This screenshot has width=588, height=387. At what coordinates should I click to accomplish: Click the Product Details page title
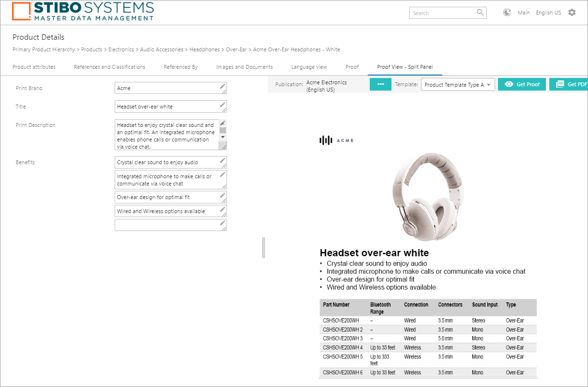[x=38, y=37]
